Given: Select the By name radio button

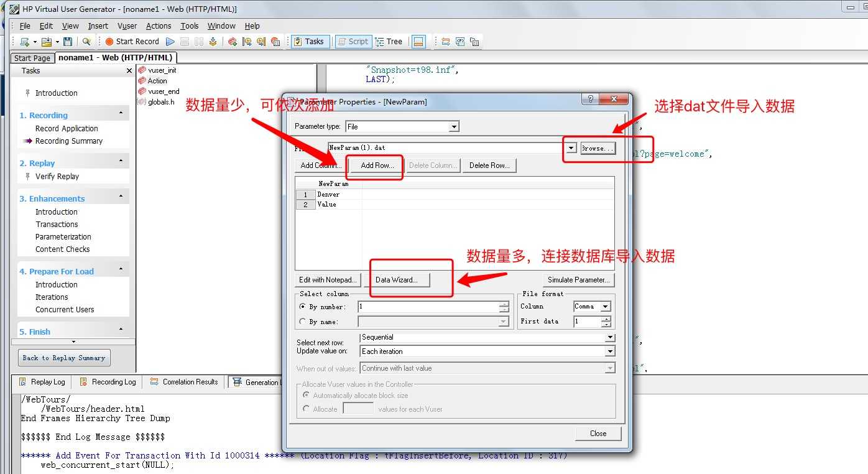Looking at the screenshot, I should point(303,322).
